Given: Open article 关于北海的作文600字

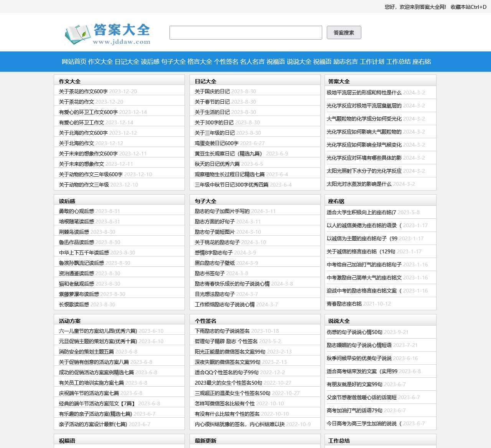Looking at the screenshot, I should 83,133.
